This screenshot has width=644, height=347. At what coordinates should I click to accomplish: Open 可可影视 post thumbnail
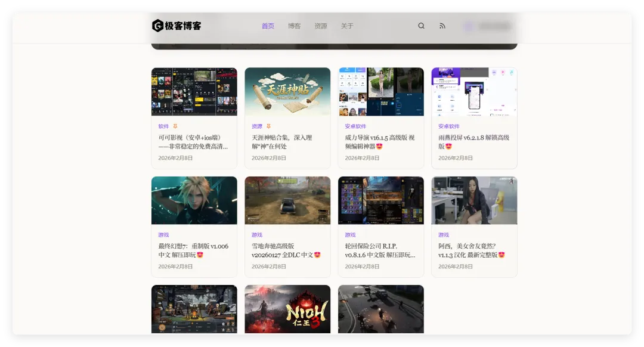[194, 92]
